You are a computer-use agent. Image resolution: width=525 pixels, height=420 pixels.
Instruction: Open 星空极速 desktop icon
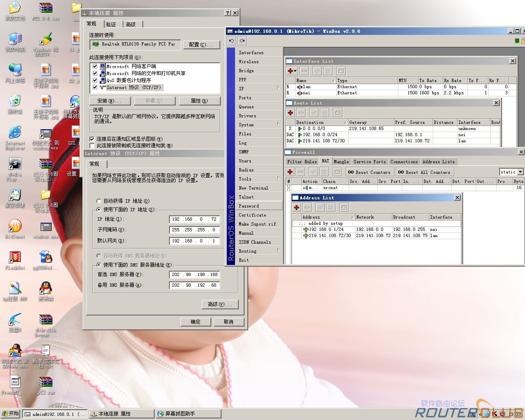[15, 198]
